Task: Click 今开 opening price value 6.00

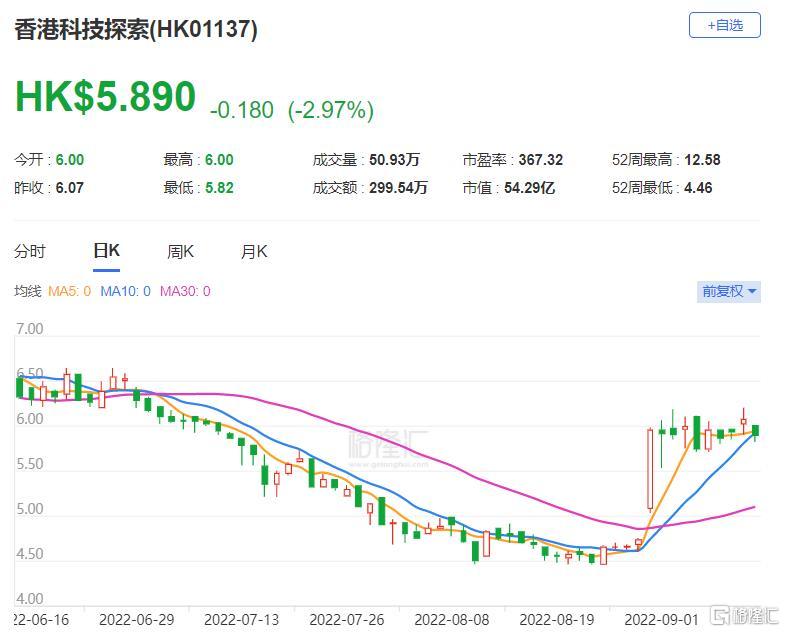Action: [70, 160]
